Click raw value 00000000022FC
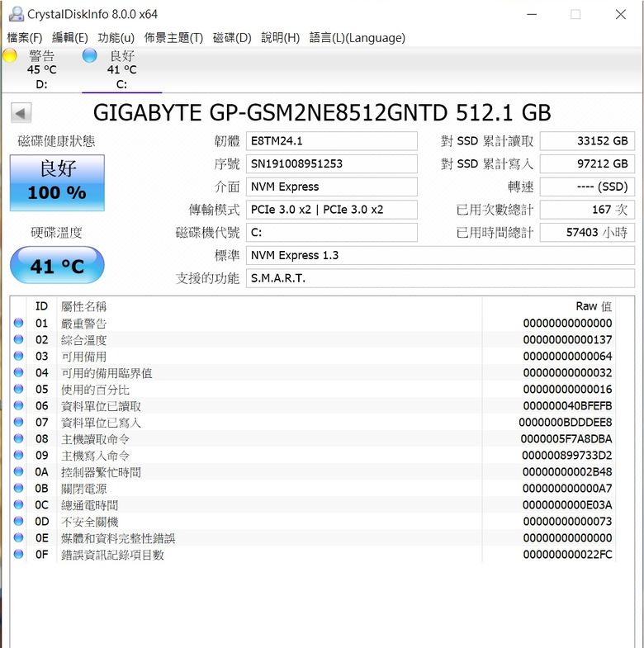The image size is (644, 648). coord(567,554)
